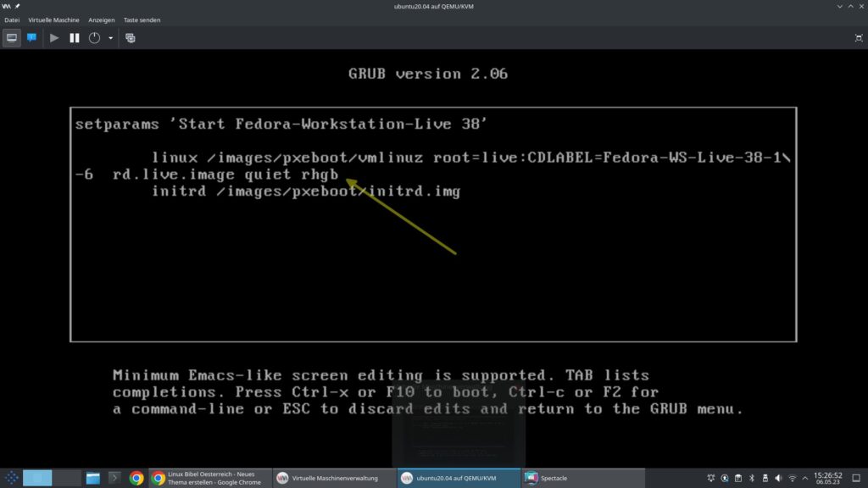This screenshot has width=868, height=488.
Task: Expand hidden system tray icons
Action: point(805,478)
